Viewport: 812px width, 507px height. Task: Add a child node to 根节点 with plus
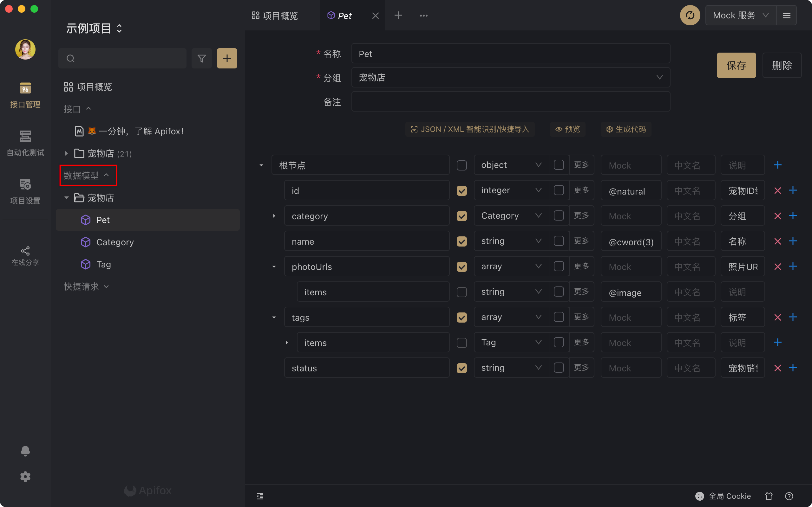[777, 165]
